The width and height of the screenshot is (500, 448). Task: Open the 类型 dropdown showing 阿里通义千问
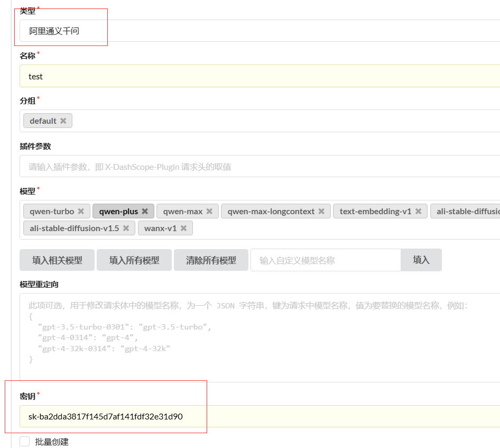coord(259,31)
